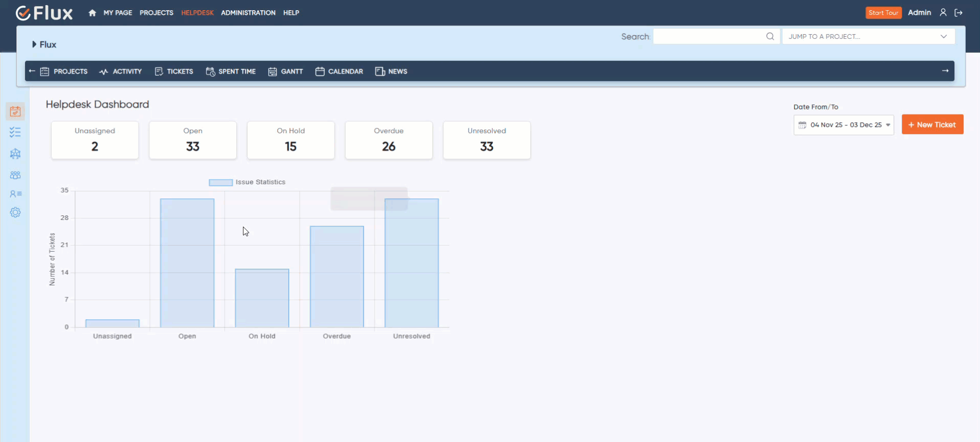Open My Page menu
Viewport: 980px width, 442px height.
pos(118,13)
